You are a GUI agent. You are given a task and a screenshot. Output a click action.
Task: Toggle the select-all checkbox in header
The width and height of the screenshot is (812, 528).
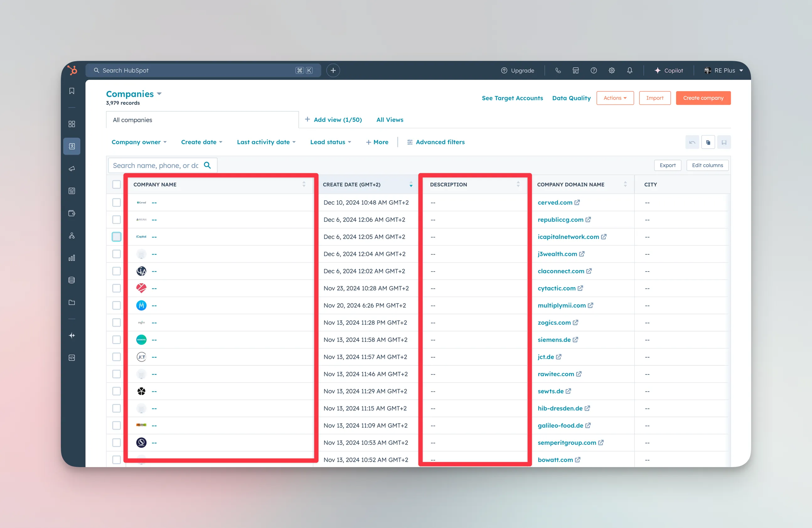(x=116, y=184)
